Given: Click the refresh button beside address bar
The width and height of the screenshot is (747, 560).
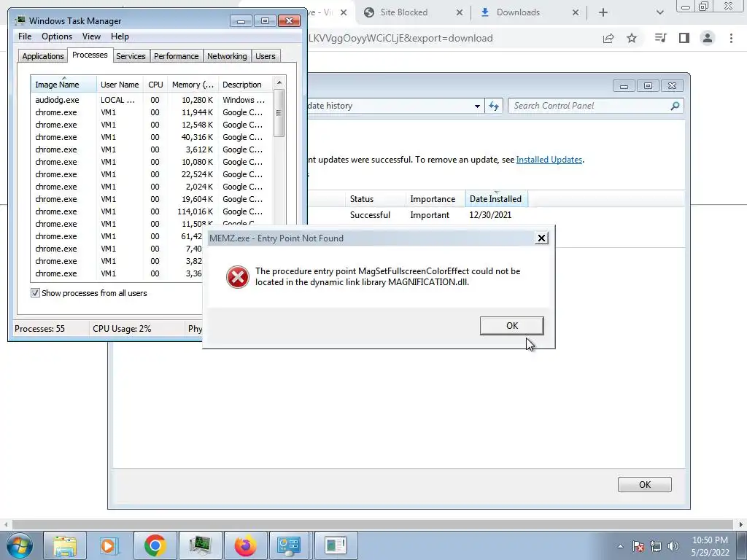Looking at the screenshot, I should (494, 106).
